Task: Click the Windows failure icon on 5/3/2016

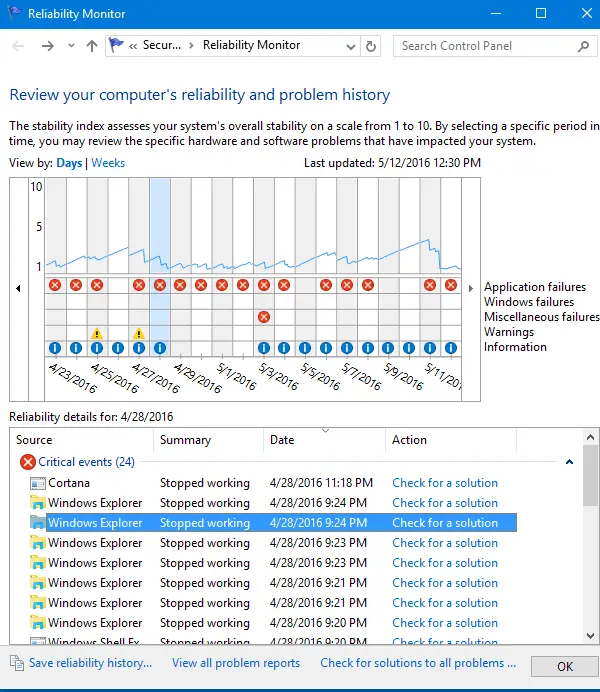Action: [x=263, y=317]
